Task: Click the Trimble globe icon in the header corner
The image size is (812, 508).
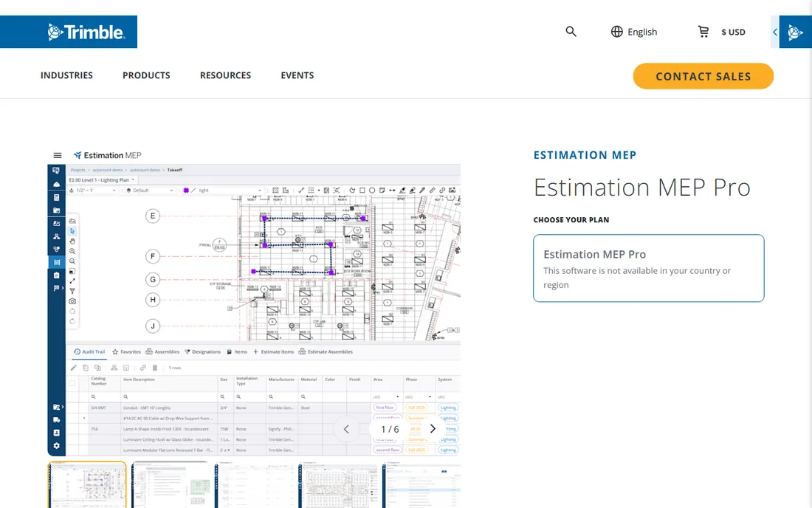Action: (x=796, y=32)
